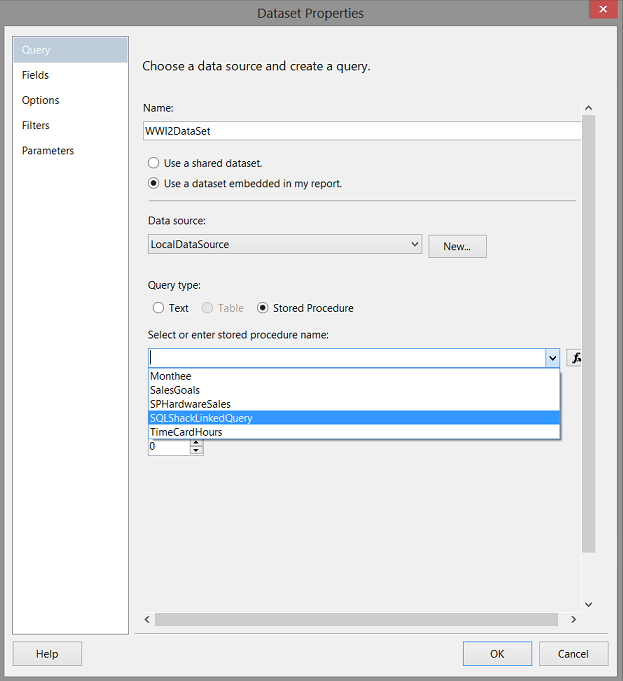Click the horizontal scrollbar right arrow
This screenshot has width=623, height=681.
[573, 620]
